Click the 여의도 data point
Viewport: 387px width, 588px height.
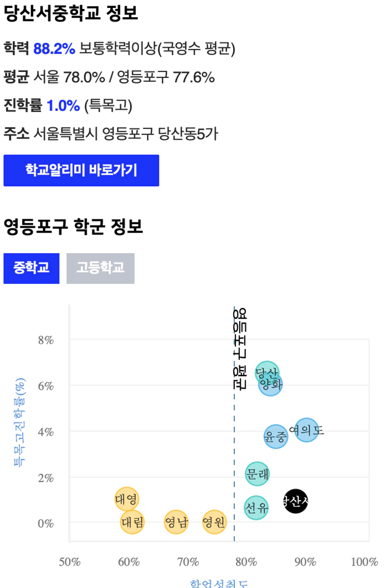coord(307,430)
